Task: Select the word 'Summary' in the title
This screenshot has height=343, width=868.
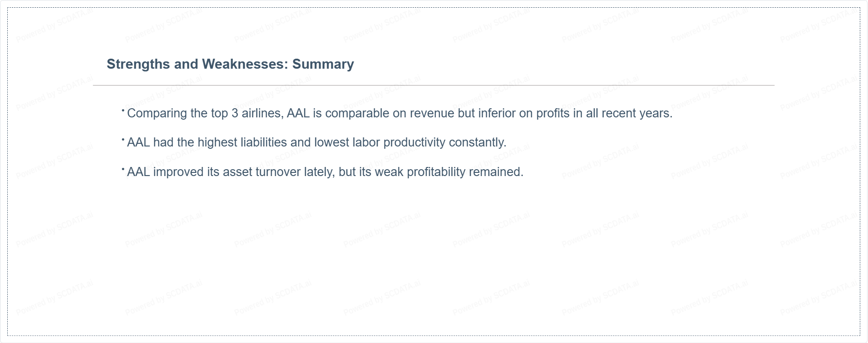Action: coord(323,64)
